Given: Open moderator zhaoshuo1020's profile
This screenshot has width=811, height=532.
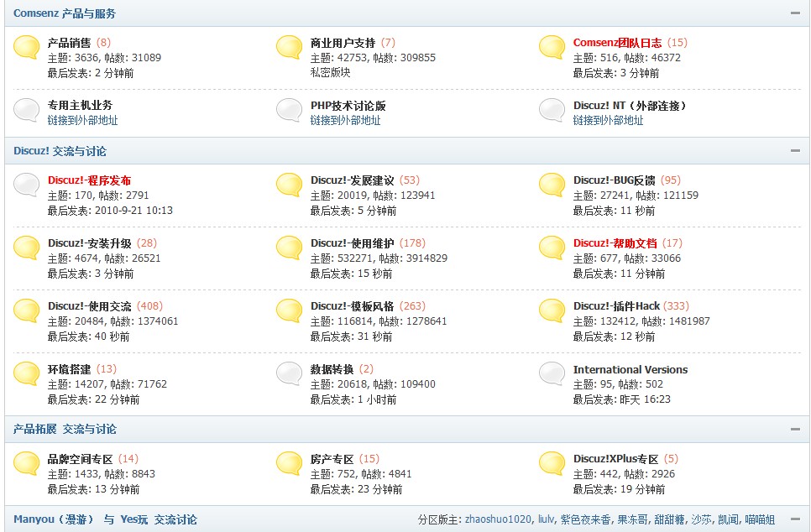Looking at the screenshot, I should click(x=498, y=519).
